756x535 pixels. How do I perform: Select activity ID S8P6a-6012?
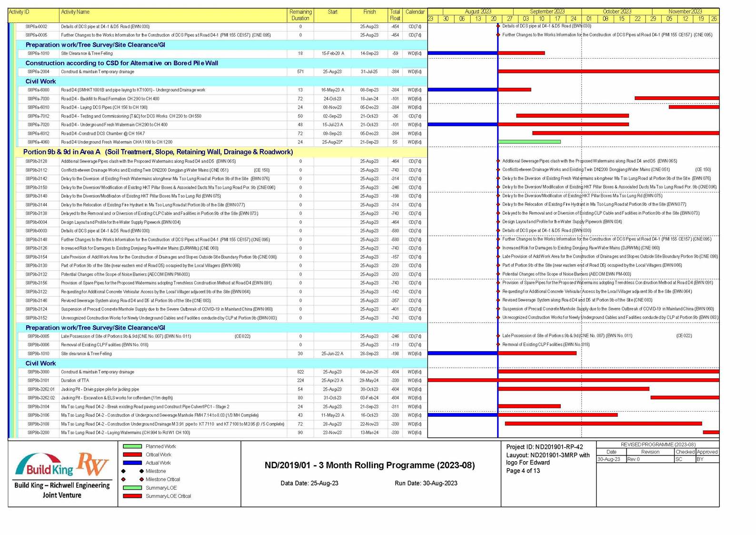tap(39, 133)
